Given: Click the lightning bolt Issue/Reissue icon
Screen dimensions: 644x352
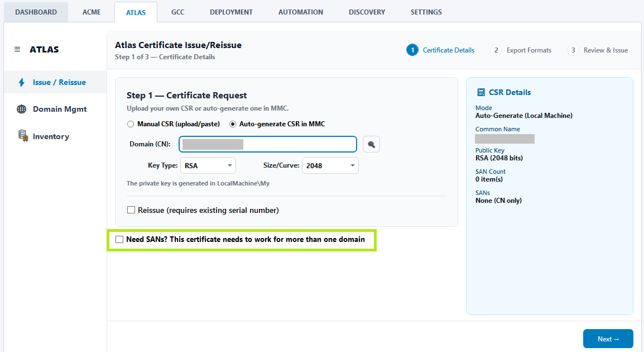Looking at the screenshot, I should click(22, 82).
